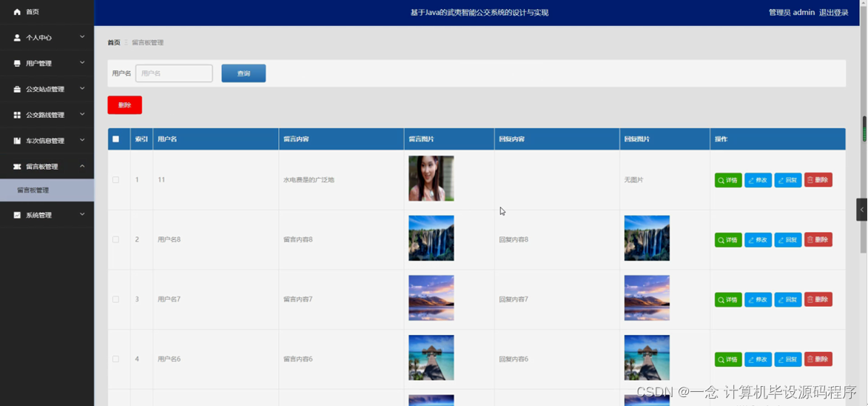Delete the 用户名7 row entry
The image size is (868, 406).
818,299
